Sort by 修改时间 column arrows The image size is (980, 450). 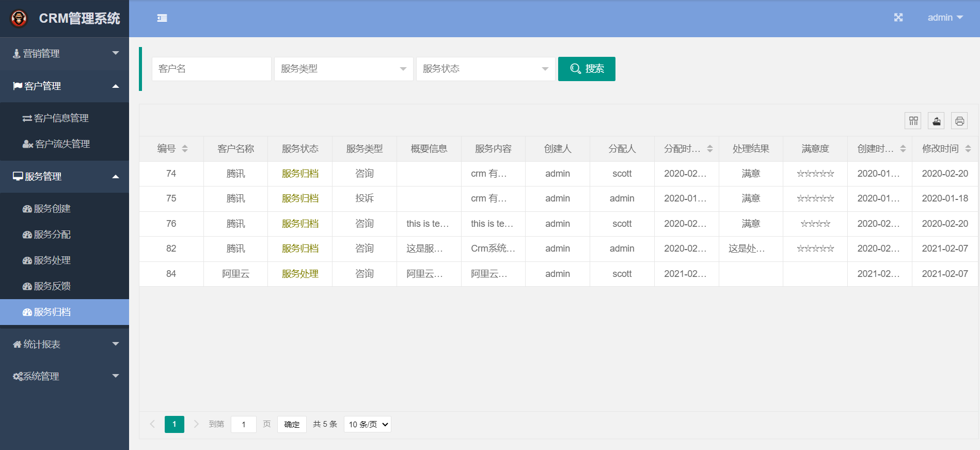[968, 149]
